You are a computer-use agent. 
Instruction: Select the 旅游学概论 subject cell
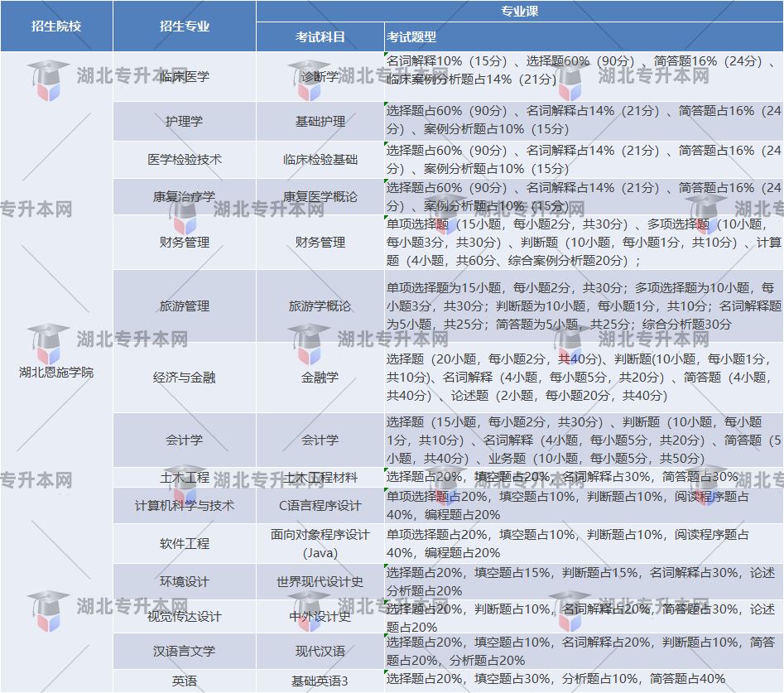pos(320,306)
